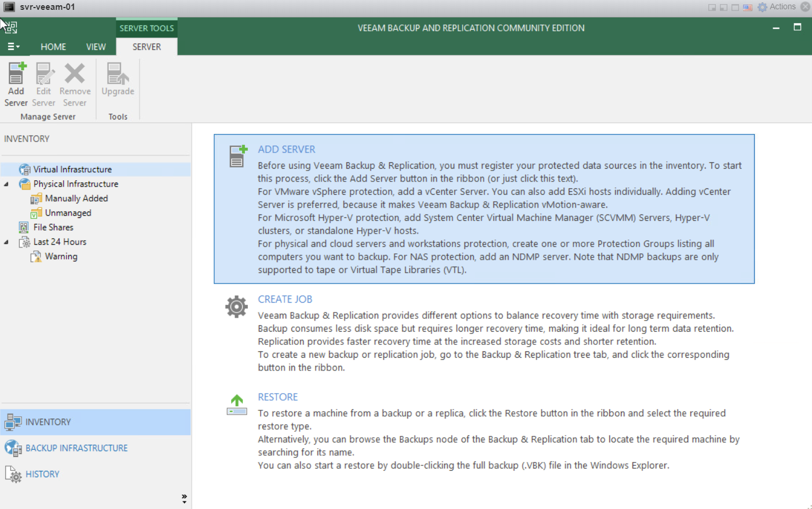Screen dimensions: 812x509
Task: Click the SERVER TOOLS contextual tab
Action: [147, 28]
